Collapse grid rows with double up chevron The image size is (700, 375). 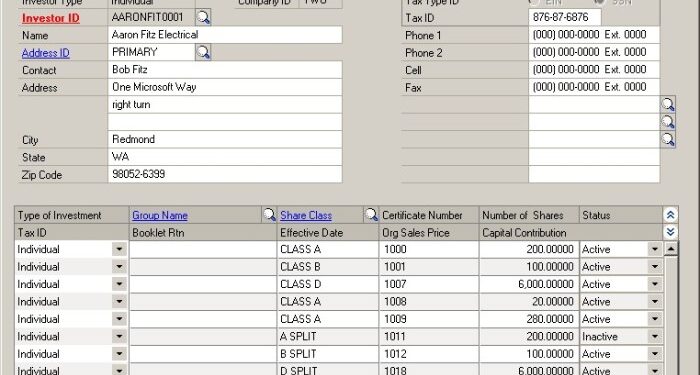(x=670, y=215)
